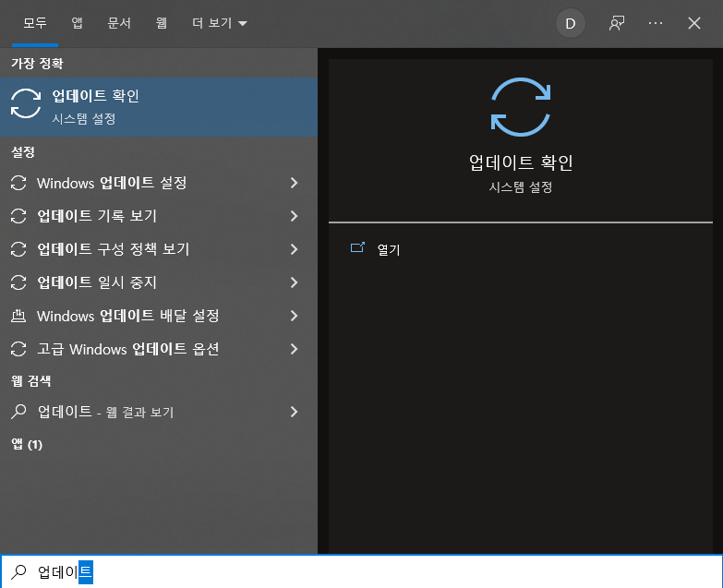Open 업데이트 - 웹 결과 보기 web search
Viewport: 723px width, 588px height.
(x=159, y=412)
